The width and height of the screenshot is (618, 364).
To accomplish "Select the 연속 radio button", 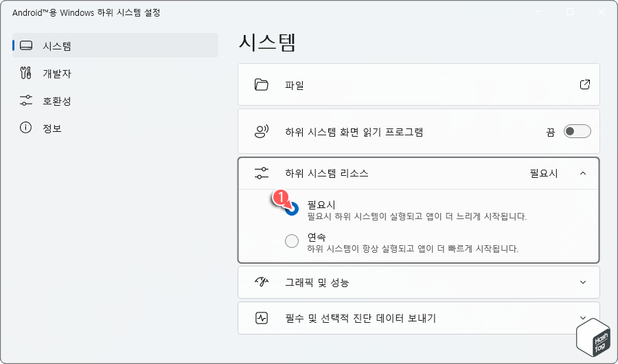I will pyautogui.click(x=292, y=241).
